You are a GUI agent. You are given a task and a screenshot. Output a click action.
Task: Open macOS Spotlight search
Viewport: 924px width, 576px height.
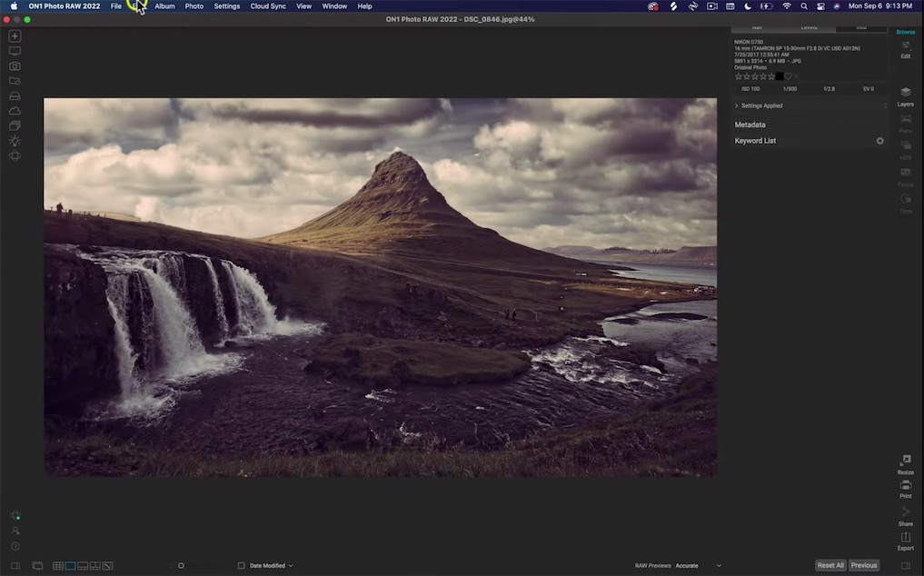coord(804,6)
